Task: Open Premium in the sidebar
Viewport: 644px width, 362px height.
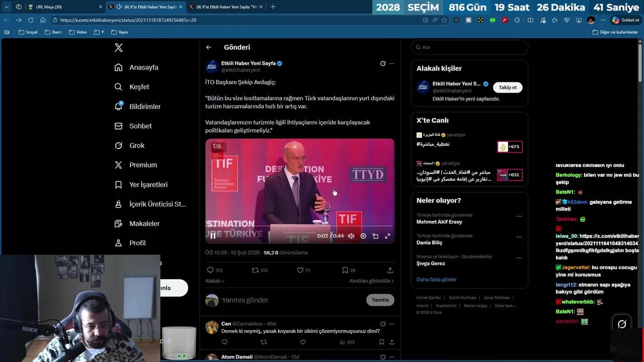Action: tap(135, 165)
